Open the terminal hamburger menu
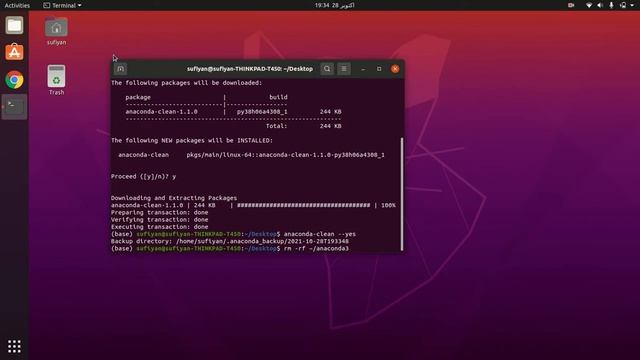 344,69
